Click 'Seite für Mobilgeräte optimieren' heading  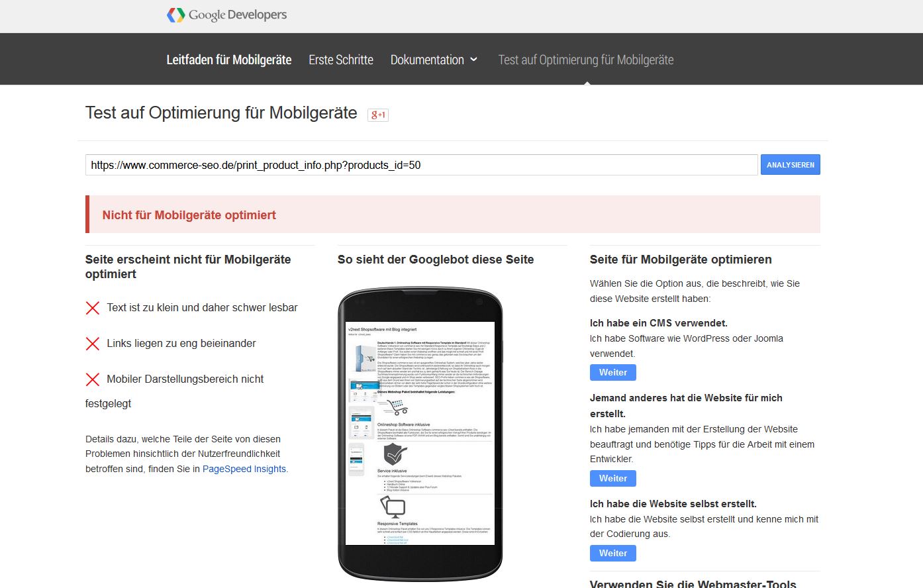tap(681, 260)
